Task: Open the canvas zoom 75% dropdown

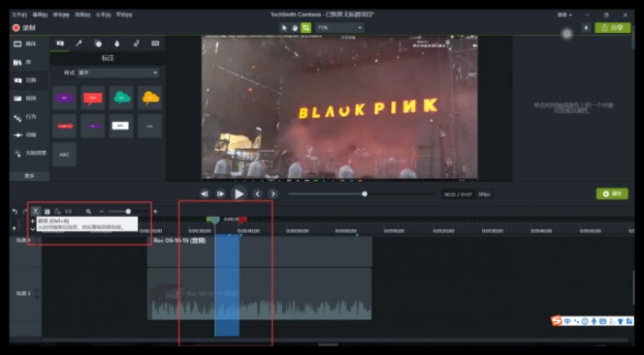Action: tap(339, 28)
